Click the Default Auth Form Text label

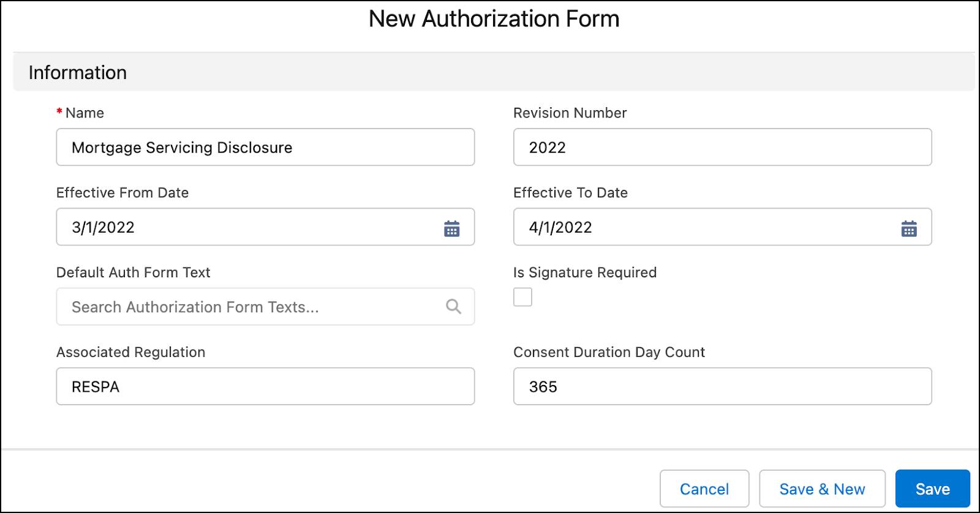tap(133, 272)
